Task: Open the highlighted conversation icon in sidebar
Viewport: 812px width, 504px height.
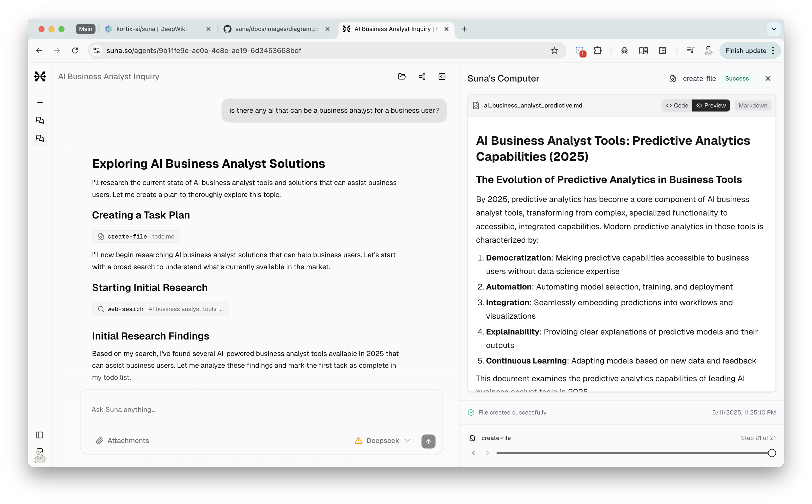Action: [40, 138]
